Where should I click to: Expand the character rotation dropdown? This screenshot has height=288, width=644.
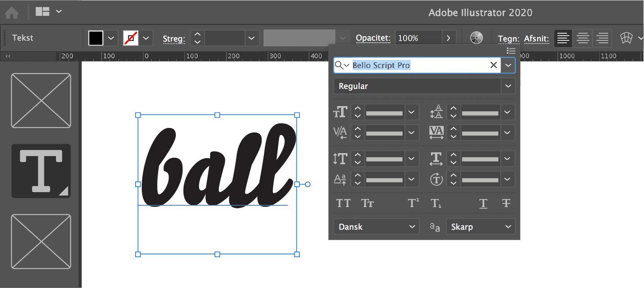pos(507,179)
